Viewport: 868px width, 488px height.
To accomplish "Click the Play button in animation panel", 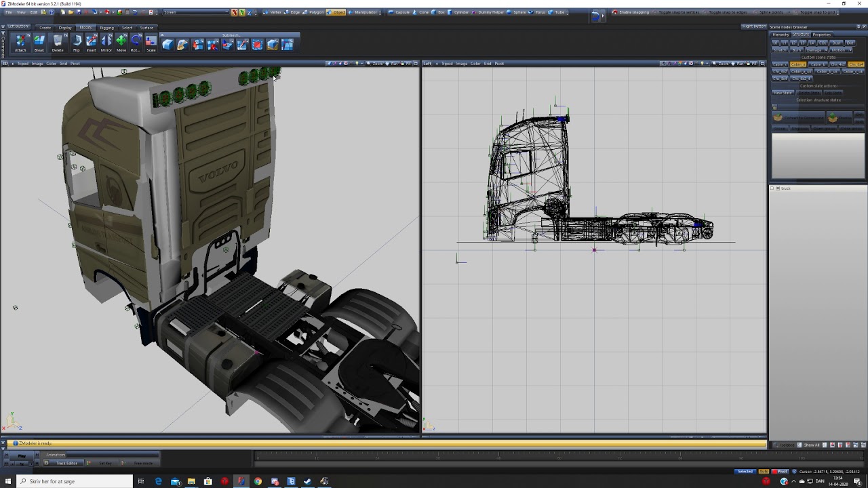I will [x=22, y=456].
